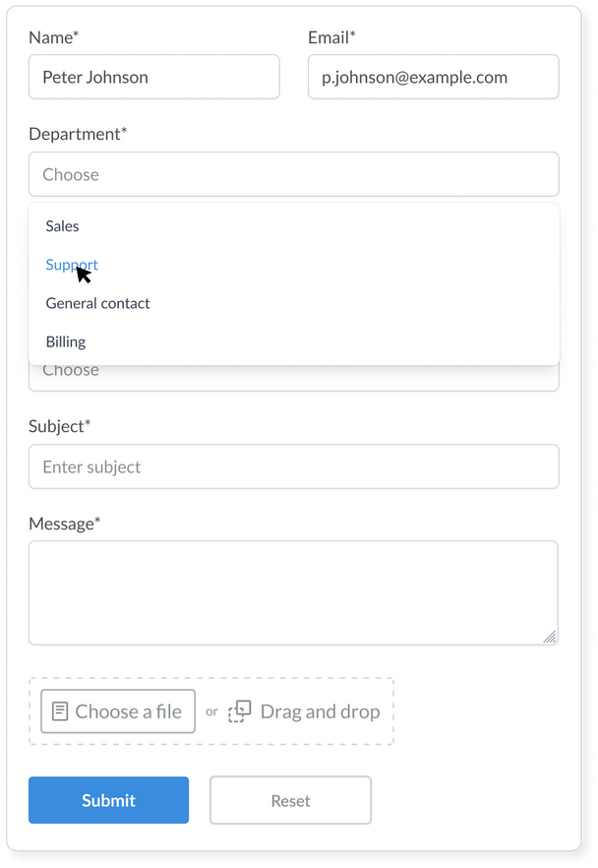Focus the Message text area

(293, 592)
